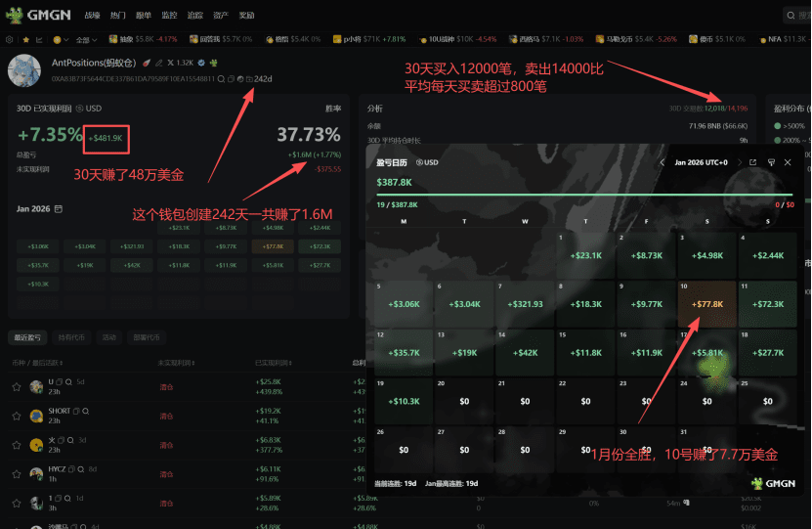Sort by 已实现利润 column header
812x529 pixels.
pyautogui.click(x=274, y=363)
